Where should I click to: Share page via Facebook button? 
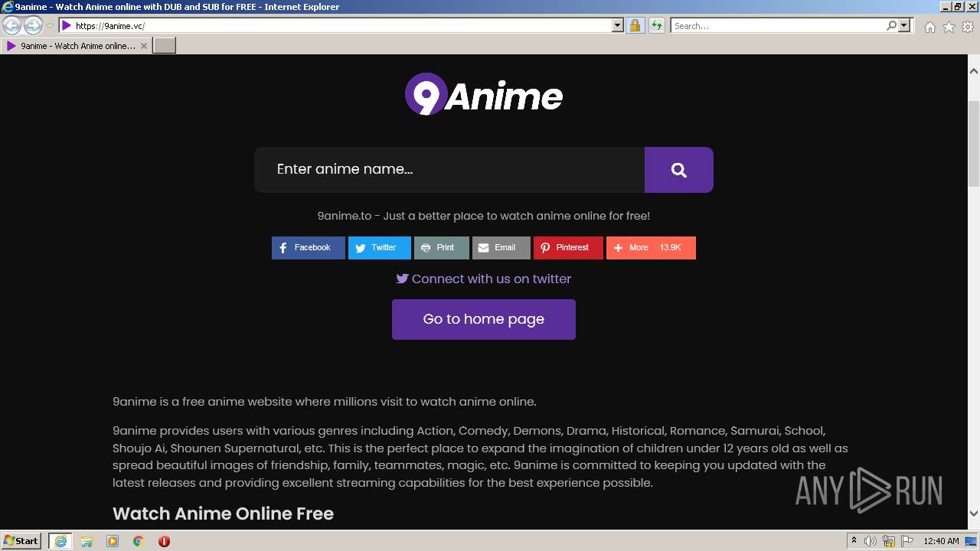click(x=308, y=248)
